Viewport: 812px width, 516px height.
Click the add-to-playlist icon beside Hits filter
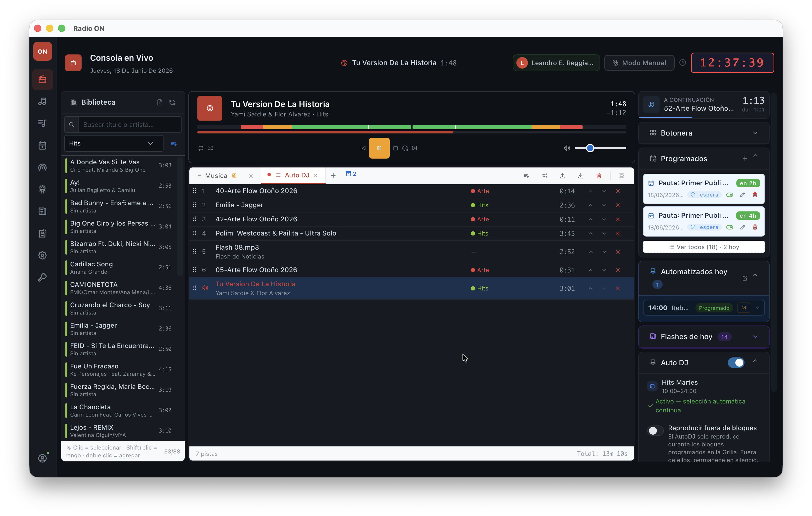(x=174, y=144)
